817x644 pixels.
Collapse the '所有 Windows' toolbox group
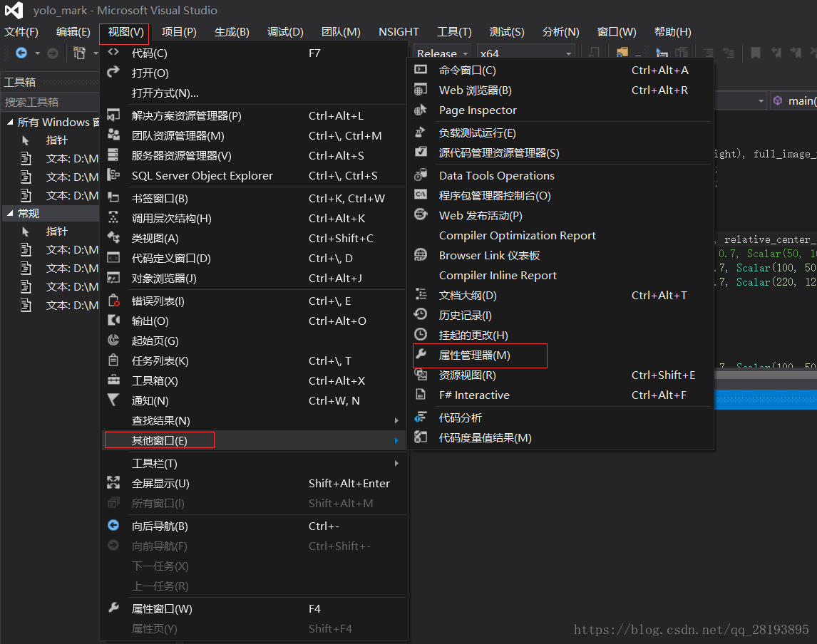click(10, 122)
